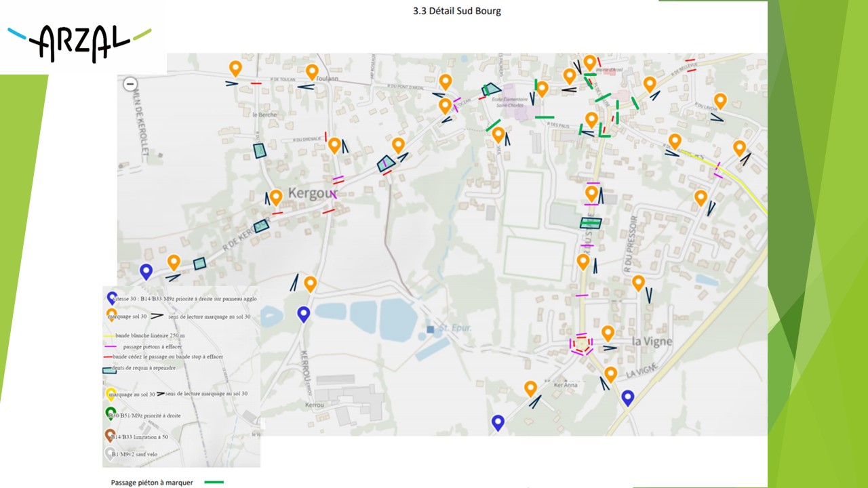868x488 pixels.
Task: Select the blue pin on Kerrou road near ponds
Action: pyautogui.click(x=304, y=314)
